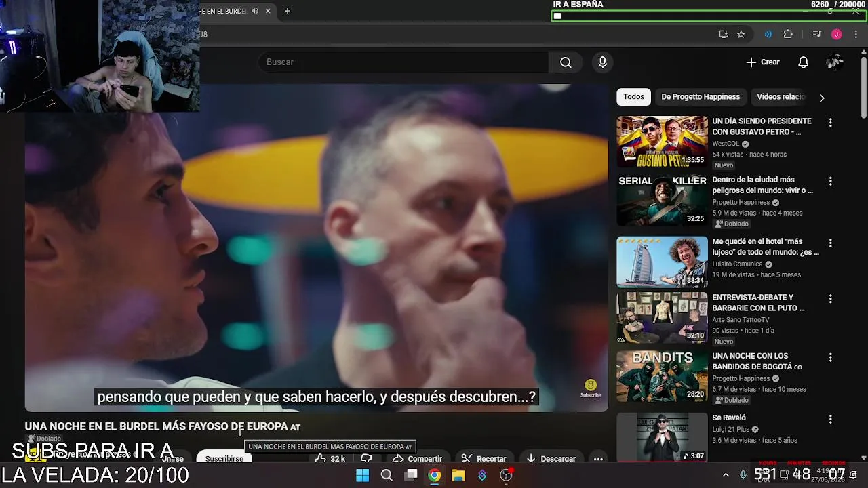Viewport: 868px width, 488px height.
Task: Click title 'UN DÍA SIENDO PRESIDENTE CON GUSTAVO PETRO'
Action: click(762, 126)
